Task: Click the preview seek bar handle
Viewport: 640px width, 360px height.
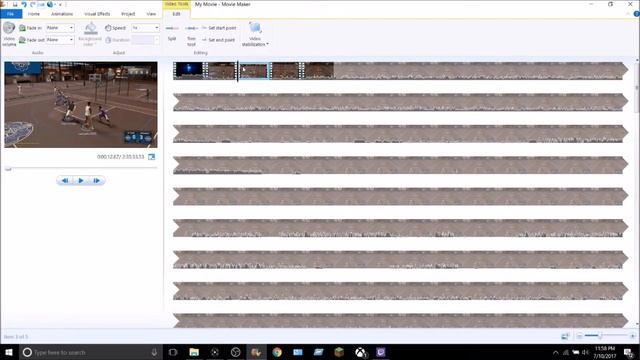Action: [x=8, y=168]
